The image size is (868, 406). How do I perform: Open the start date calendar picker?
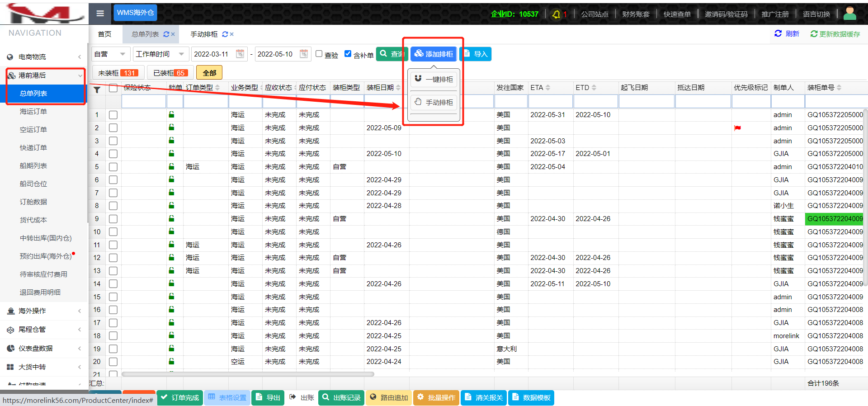pyautogui.click(x=240, y=54)
